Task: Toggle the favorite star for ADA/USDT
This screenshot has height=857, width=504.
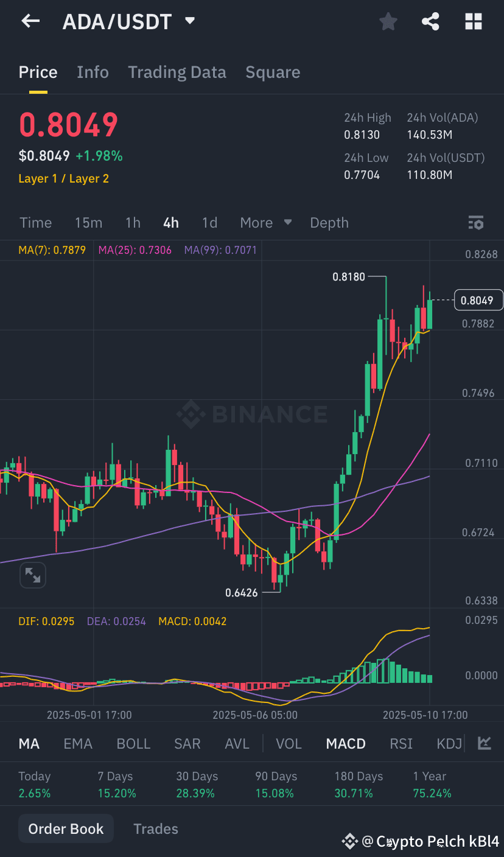Action: (388, 21)
